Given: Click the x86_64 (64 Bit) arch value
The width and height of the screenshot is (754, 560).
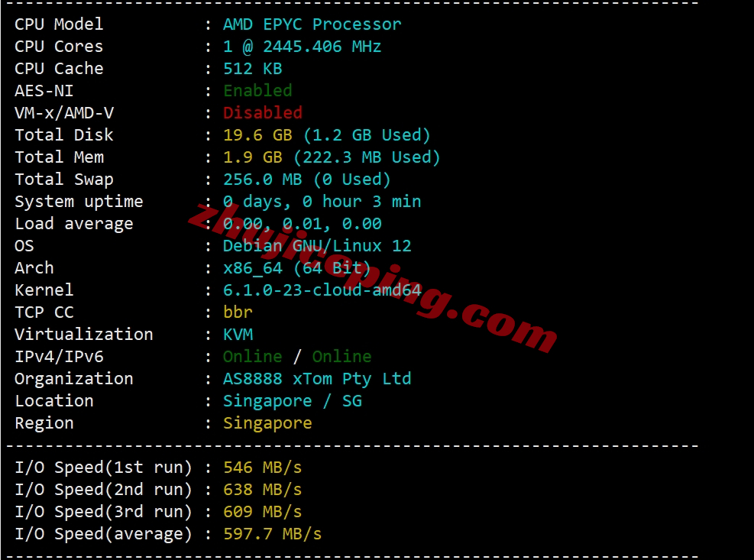Looking at the screenshot, I should coord(296,267).
